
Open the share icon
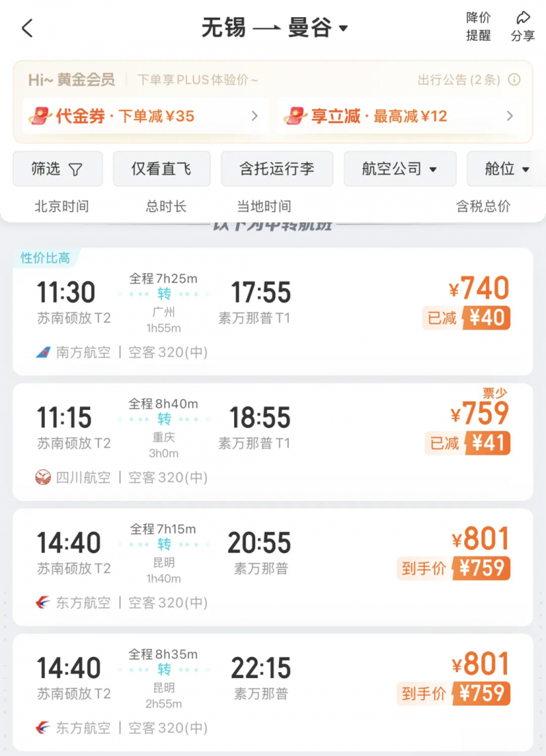click(x=523, y=18)
